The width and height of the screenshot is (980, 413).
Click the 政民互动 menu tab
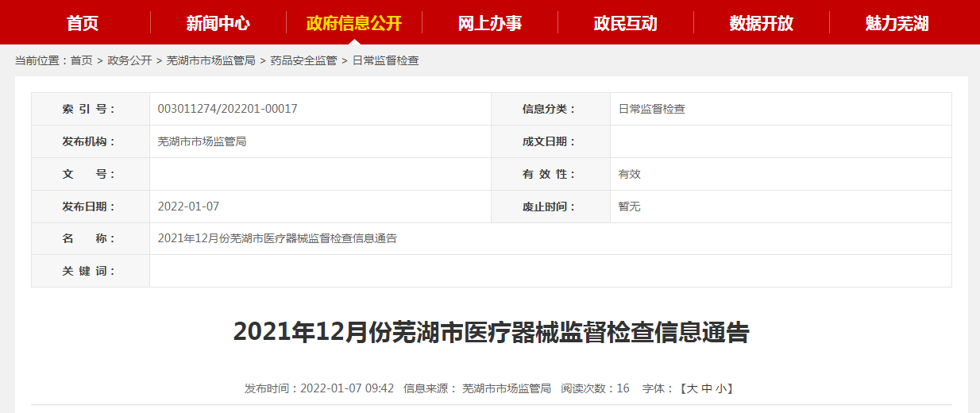point(626,23)
